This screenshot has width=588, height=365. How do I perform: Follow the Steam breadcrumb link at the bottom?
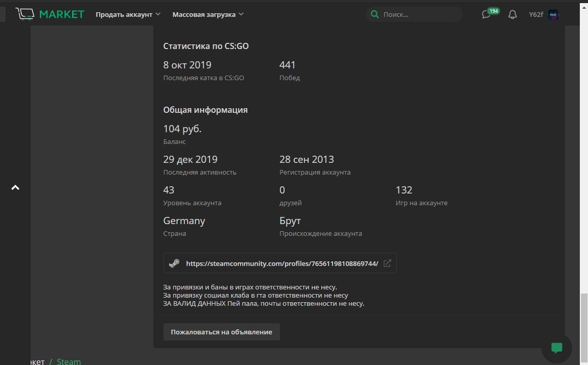[68, 361]
